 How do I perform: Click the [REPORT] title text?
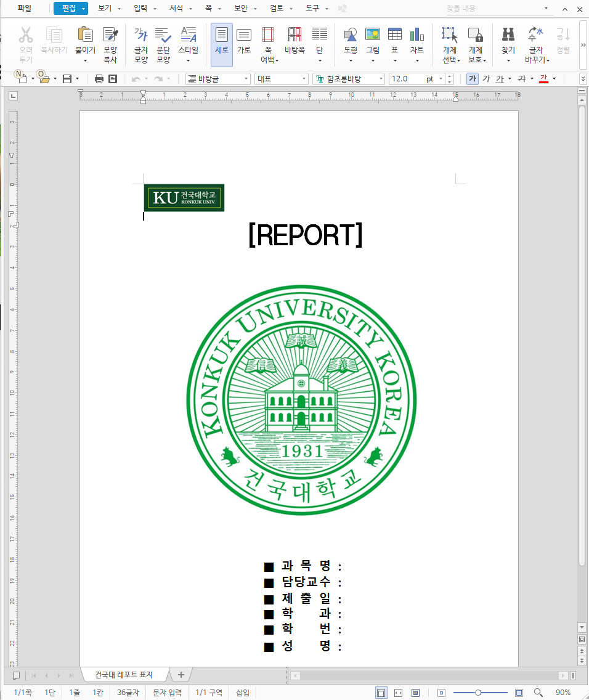tap(305, 235)
